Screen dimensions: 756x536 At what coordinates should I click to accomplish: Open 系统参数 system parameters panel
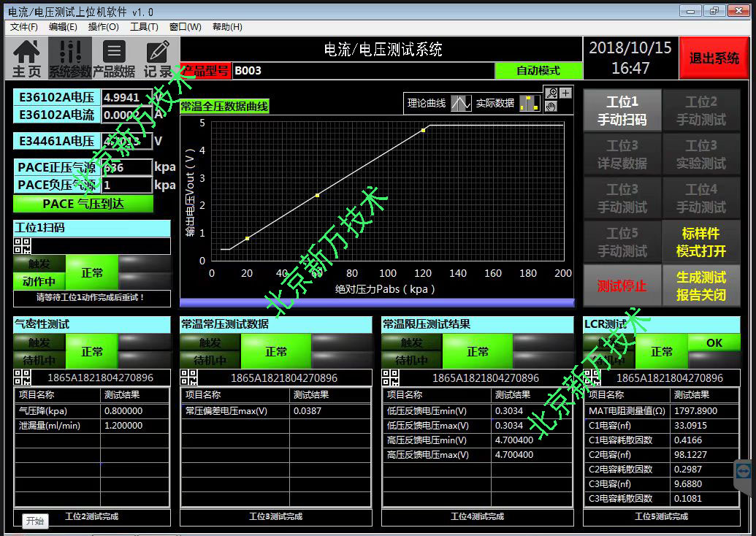(70, 58)
